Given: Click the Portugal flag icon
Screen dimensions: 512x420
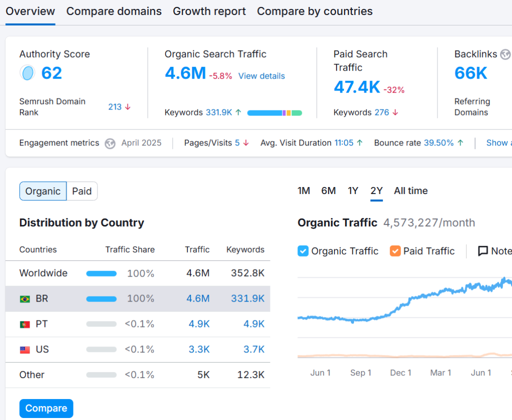Looking at the screenshot, I should [24, 324].
